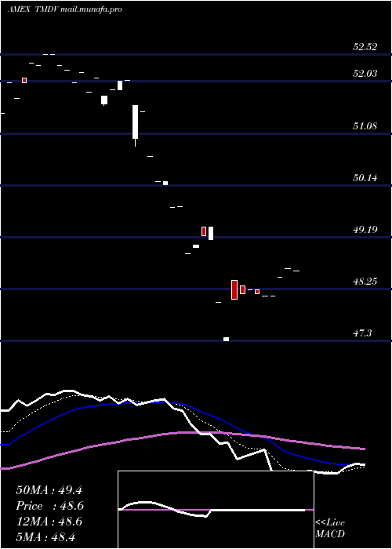Click the 5MA : 48.4 reading
This screenshot has width=392, height=549.
tap(45, 536)
